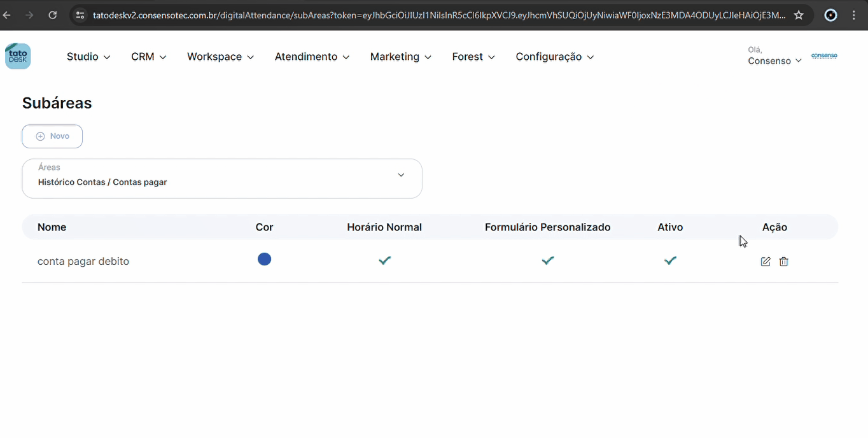868x438 pixels.
Task: Open the Chrome three-dot menu
Action: (854, 15)
